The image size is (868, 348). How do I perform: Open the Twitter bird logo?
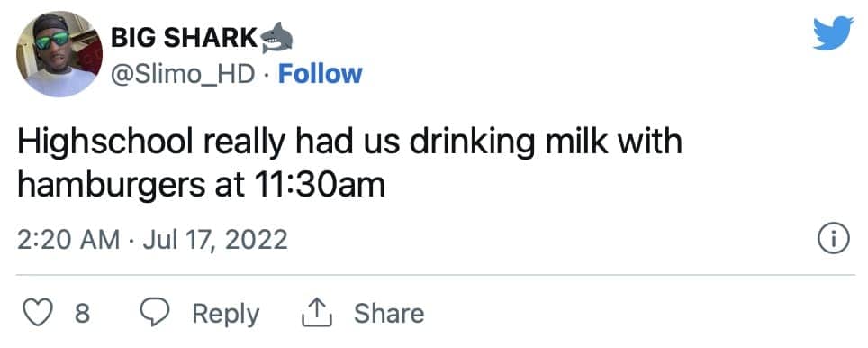[x=833, y=33]
